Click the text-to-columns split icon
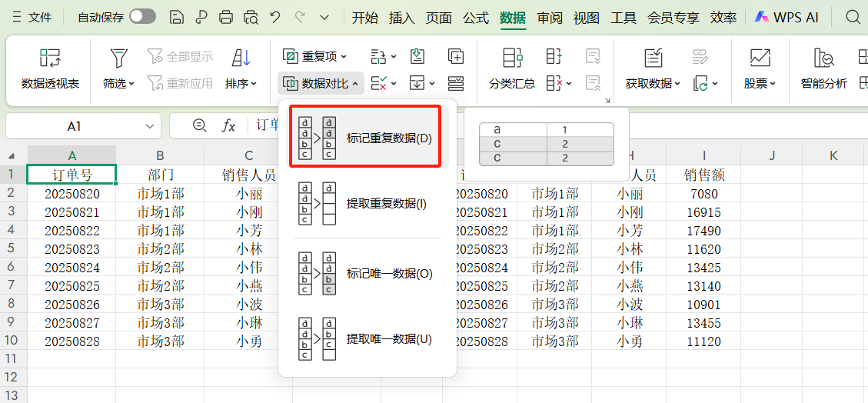Image resolution: width=868 pixels, height=403 pixels. pos(378,56)
